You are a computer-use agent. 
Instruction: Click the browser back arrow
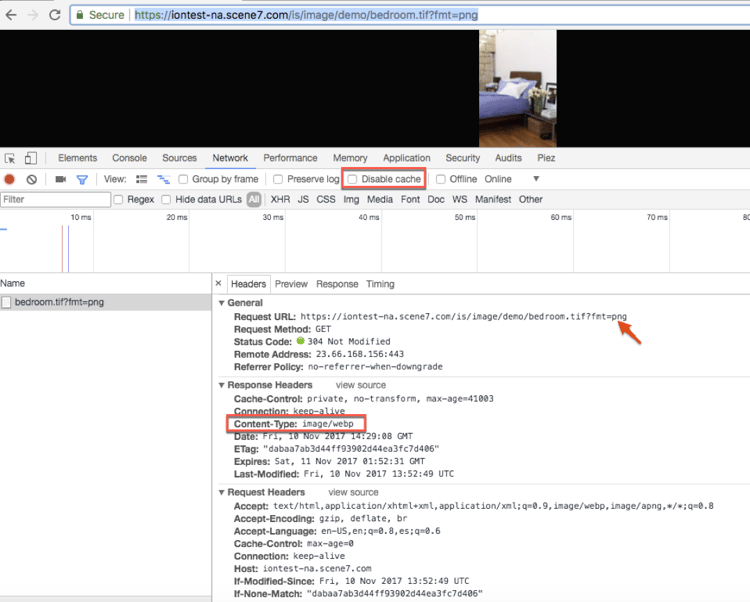coord(11,15)
